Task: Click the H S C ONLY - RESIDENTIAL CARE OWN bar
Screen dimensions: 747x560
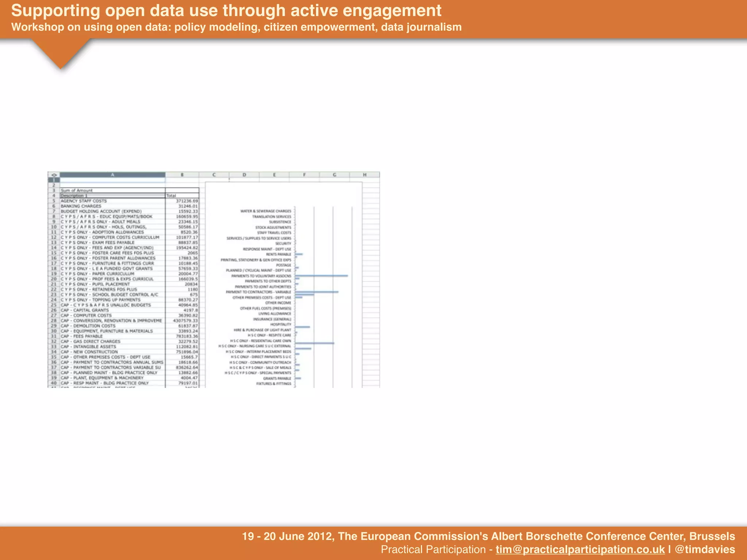Action: (314, 343)
